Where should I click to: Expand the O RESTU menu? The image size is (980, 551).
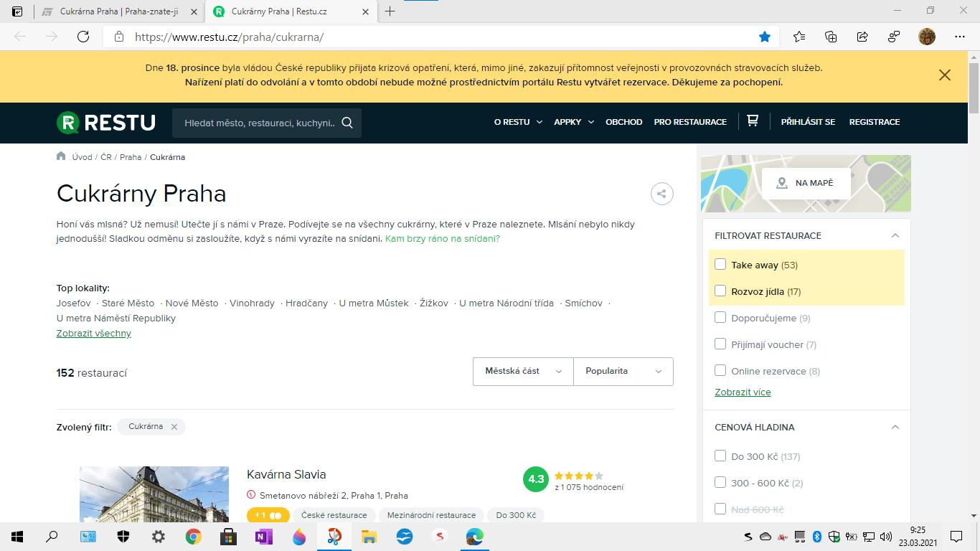518,122
